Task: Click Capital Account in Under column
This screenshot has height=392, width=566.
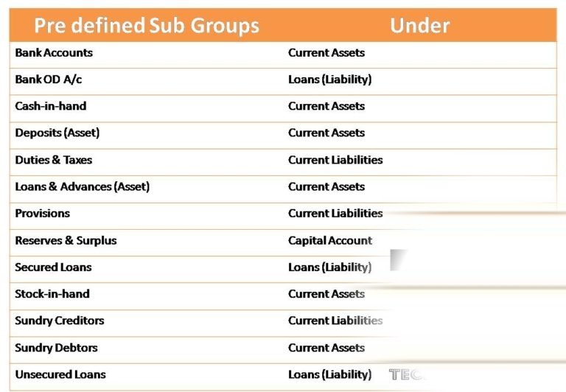Action: (330, 240)
